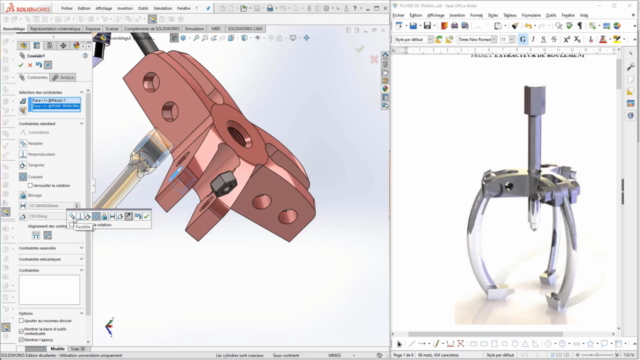This screenshot has width=640, height=360.
Task: Click the Writer print icon
Action: 454,26
